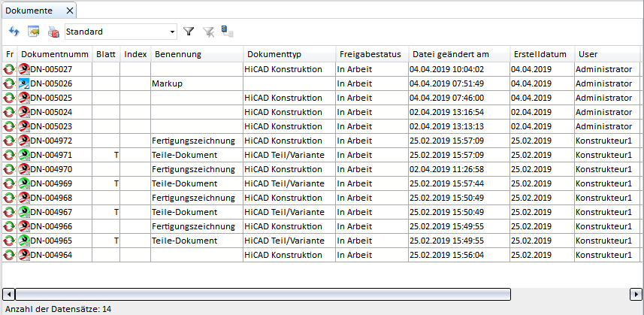This screenshot has height=315, width=644.
Task: Click green part icon next to DN-004965
Action: [x=24, y=241]
